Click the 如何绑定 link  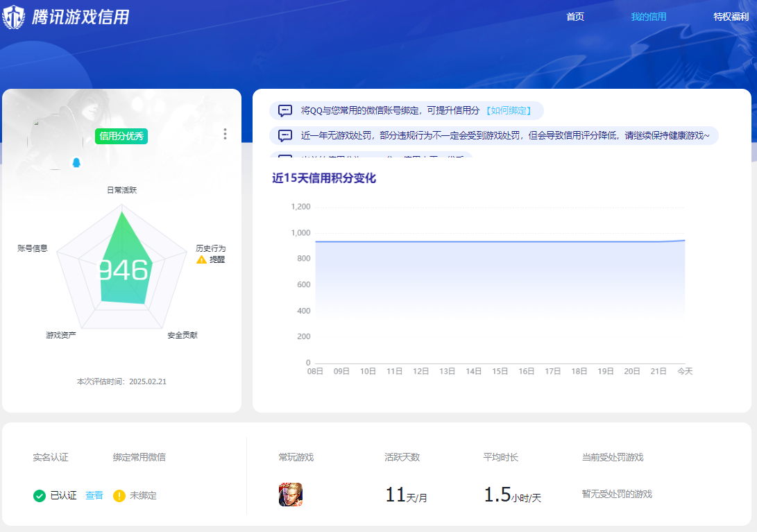pos(509,110)
